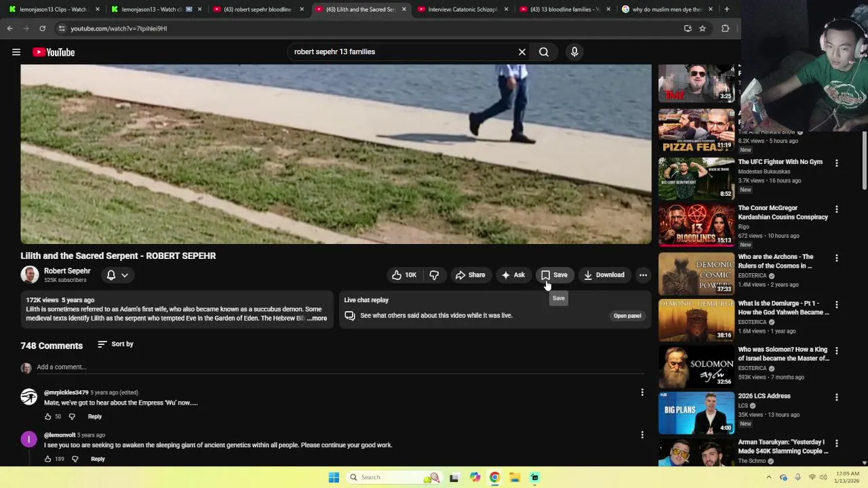This screenshot has width=868, height=488.
Task: Reply to the @mrpickles3479 comment
Action: pos(95,417)
